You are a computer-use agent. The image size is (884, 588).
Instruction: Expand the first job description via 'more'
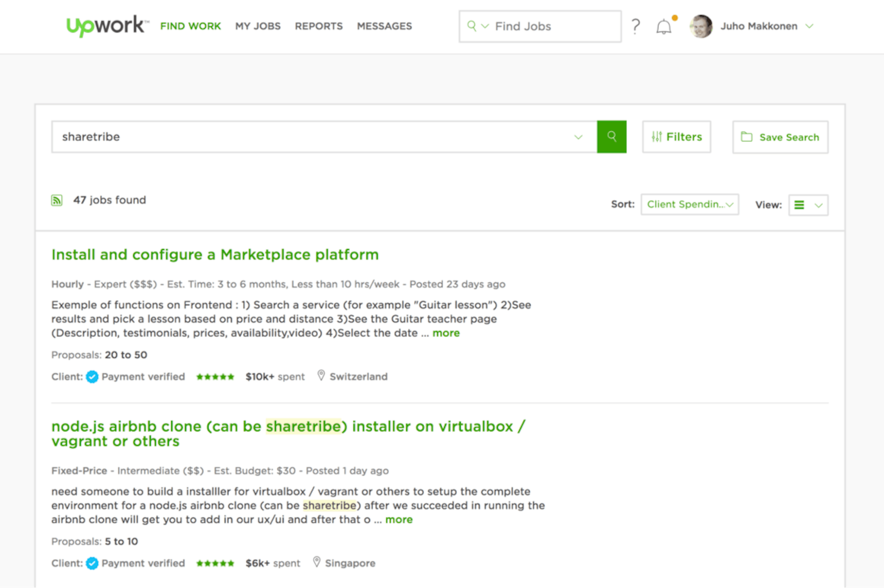[x=445, y=333]
